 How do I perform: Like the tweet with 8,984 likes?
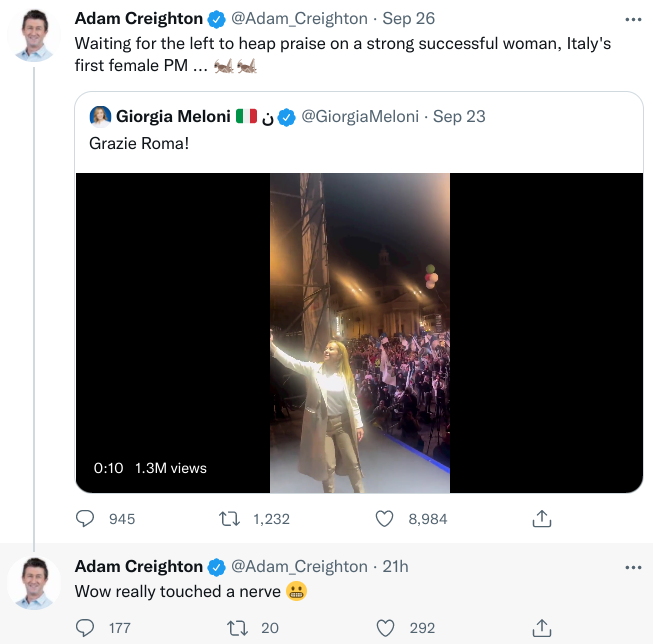(x=385, y=519)
